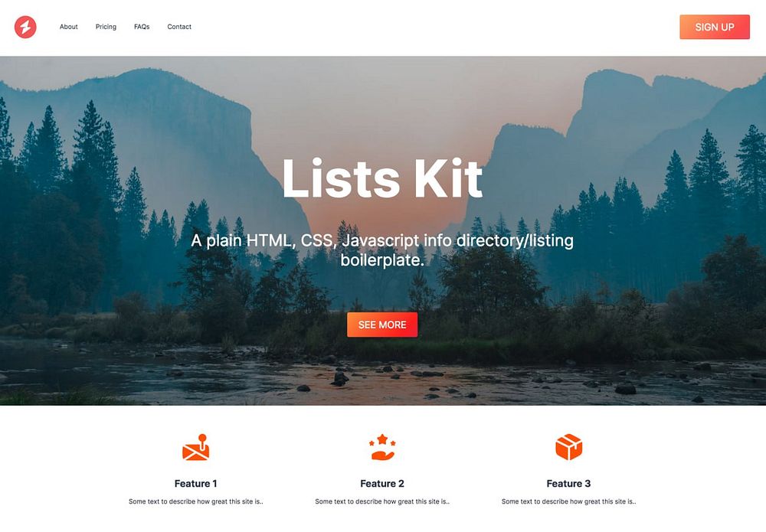This screenshot has width=766, height=532.
Task: Click the description text under Feature 1
Action: pyautogui.click(x=196, y=501)
